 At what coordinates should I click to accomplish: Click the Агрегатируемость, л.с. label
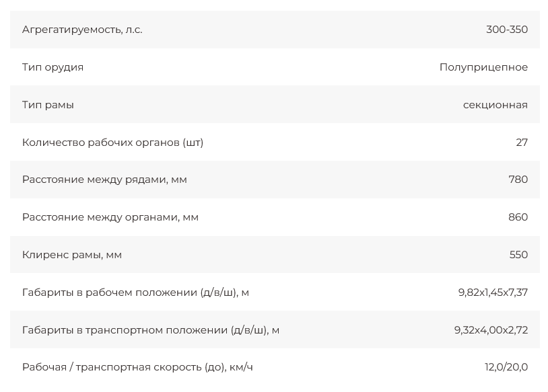[82, 30]
